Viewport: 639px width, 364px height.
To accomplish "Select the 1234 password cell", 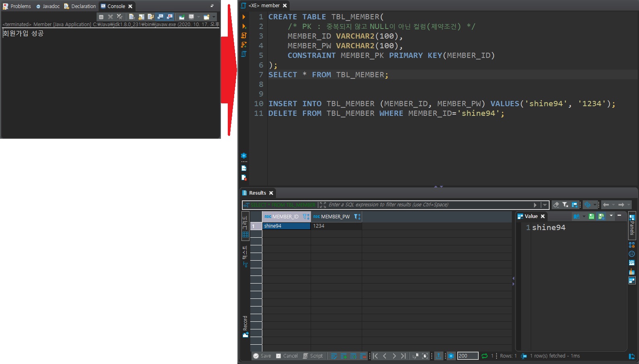I will [336, 226].
